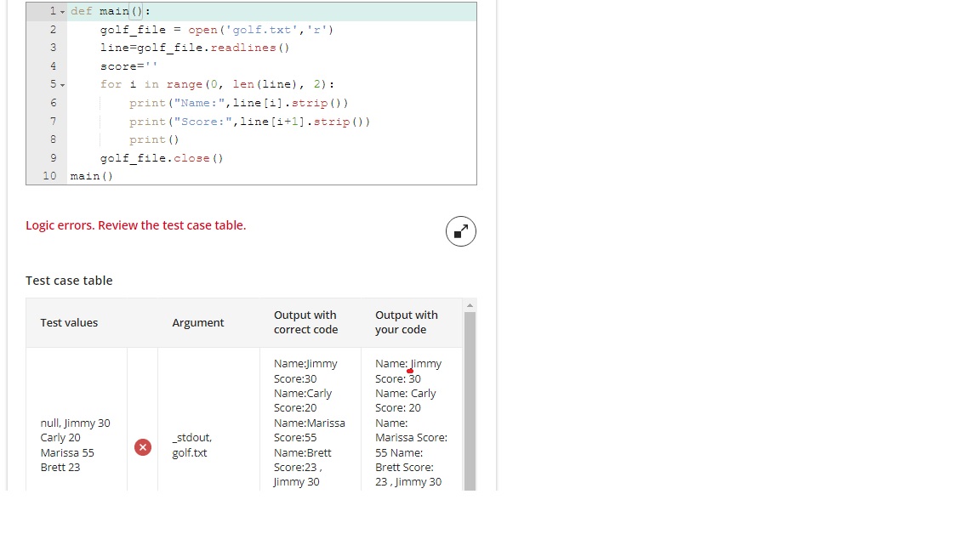The height and width of the screenshot is (551, 980).
Task: Select line number 3 in the code editor
Action: [53, 48]
